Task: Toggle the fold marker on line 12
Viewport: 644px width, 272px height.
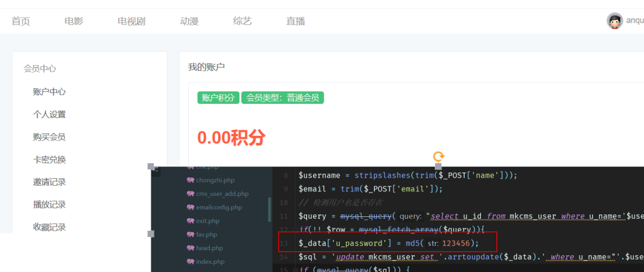Action: pyautogui.click(x=296, y=229)
